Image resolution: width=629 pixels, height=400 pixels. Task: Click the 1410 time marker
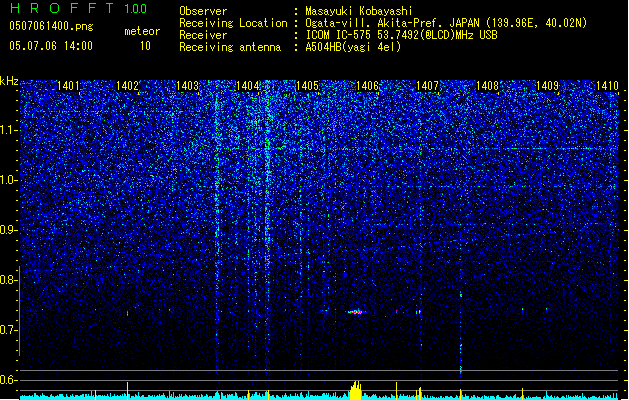[607, 86]
